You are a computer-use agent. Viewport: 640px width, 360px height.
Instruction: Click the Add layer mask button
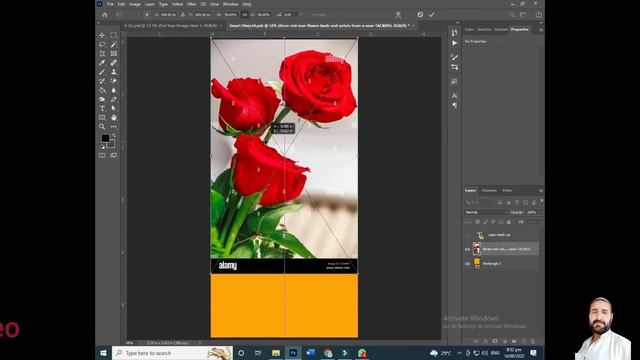pyautogui.click(x=495, y=341)
